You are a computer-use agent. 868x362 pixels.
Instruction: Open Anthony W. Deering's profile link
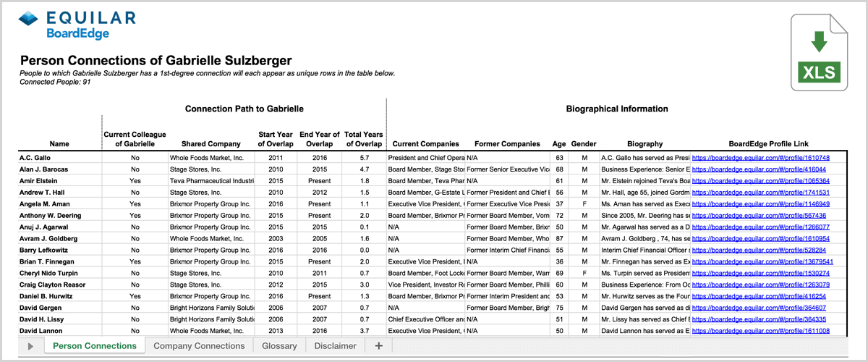759,215
